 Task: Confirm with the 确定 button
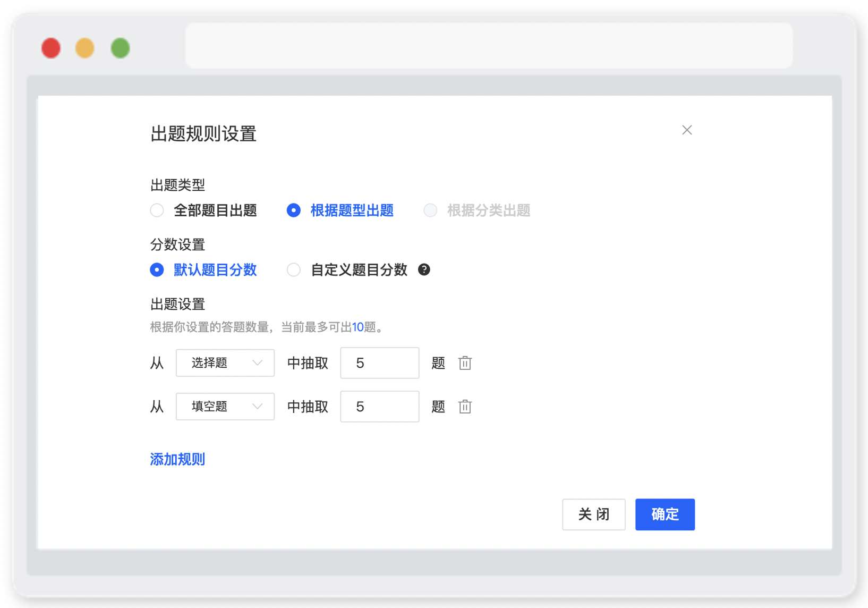(665, 514)
